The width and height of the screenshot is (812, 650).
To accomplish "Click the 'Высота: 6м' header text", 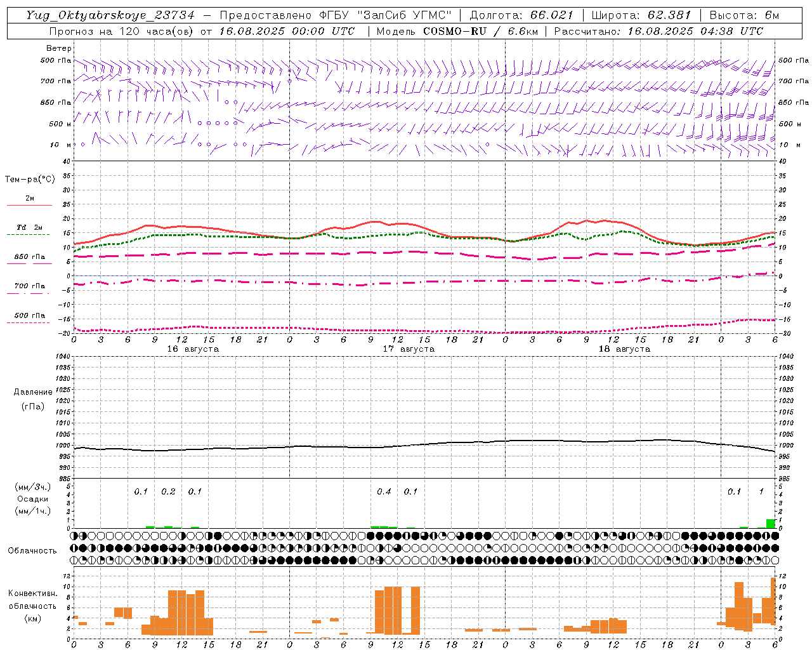I will coord(744,15).
